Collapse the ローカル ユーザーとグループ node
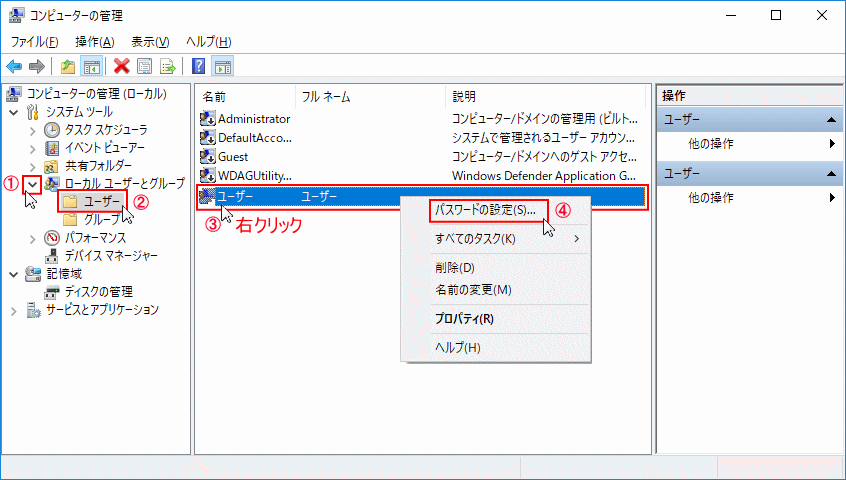Screen dimensions: 846x480 [33, 184]
